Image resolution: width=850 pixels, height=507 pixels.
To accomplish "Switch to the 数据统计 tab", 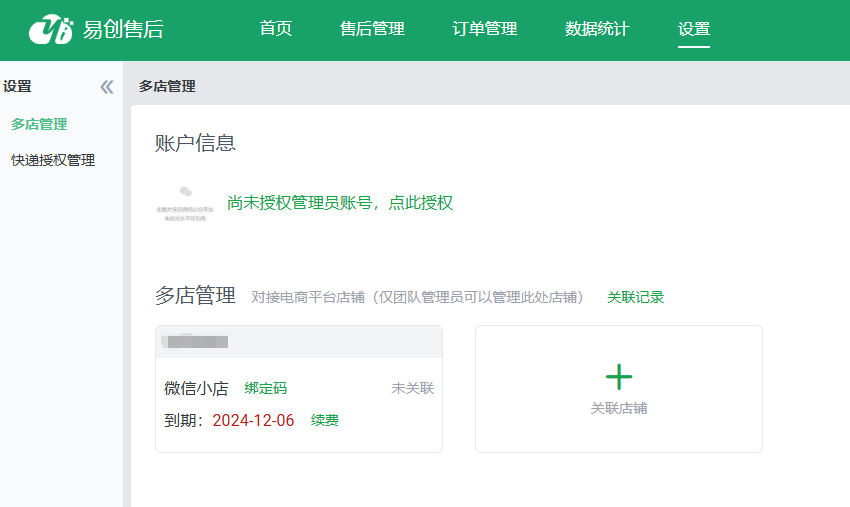I will click(597, 29).
